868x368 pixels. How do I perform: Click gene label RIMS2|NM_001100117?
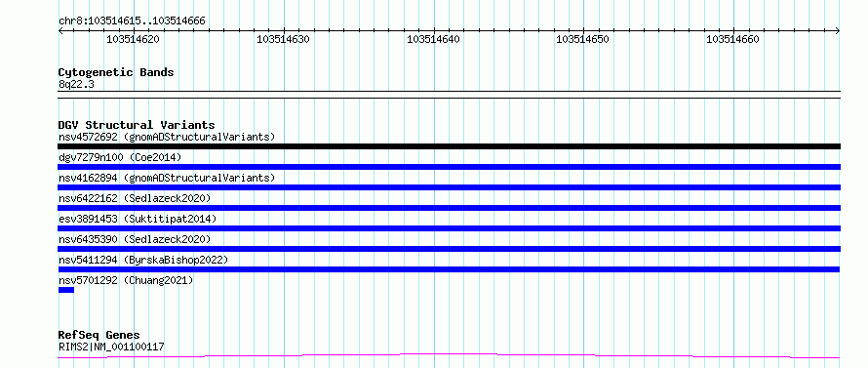pos(111,347)
